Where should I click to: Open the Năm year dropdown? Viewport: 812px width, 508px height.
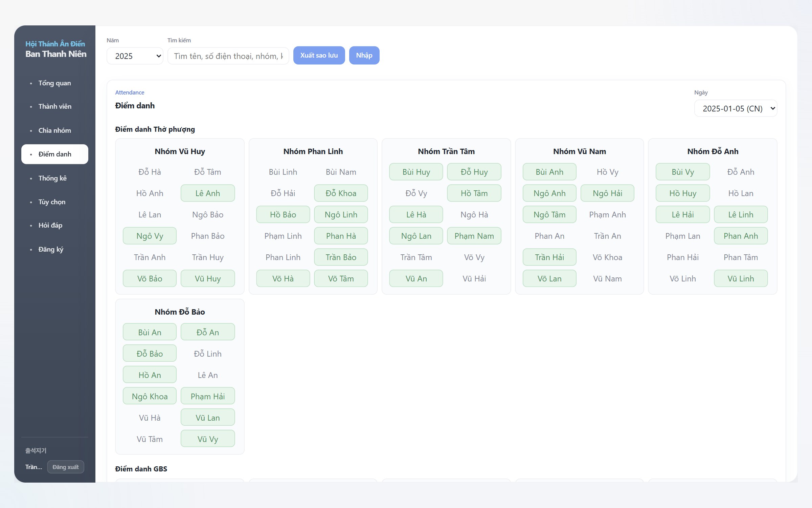[135, 56]
